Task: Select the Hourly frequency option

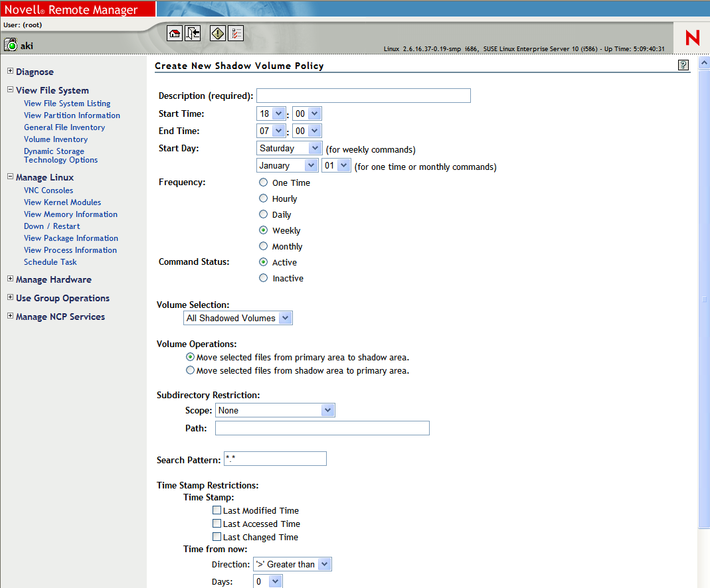Action: 263,198
